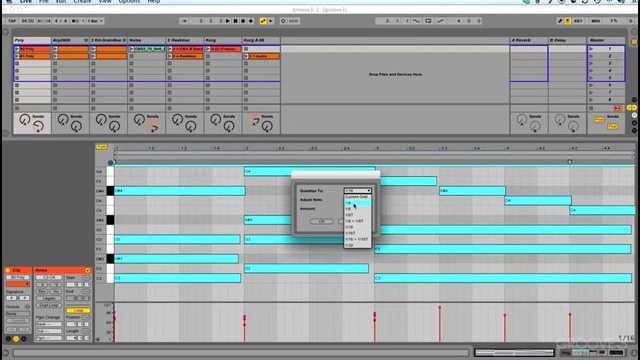Open the Program Change Bank dropdown
Screen dimensions: 640x360
tap(48, 324)
